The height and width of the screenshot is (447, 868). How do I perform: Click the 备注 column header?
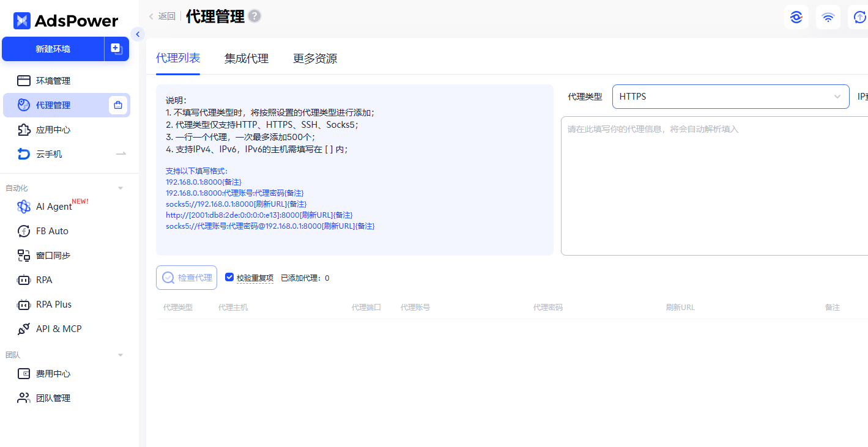[833, 307]
